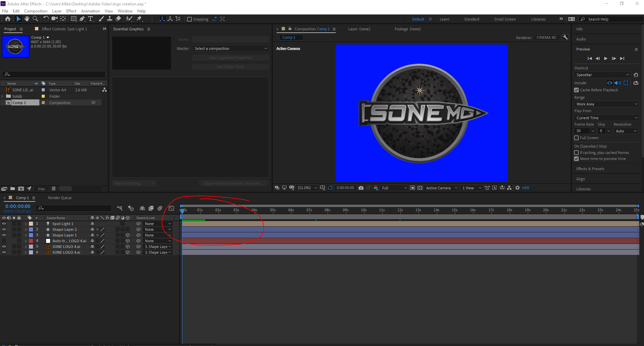
Task: Open the Align panel
Action: tap(580, 179)
